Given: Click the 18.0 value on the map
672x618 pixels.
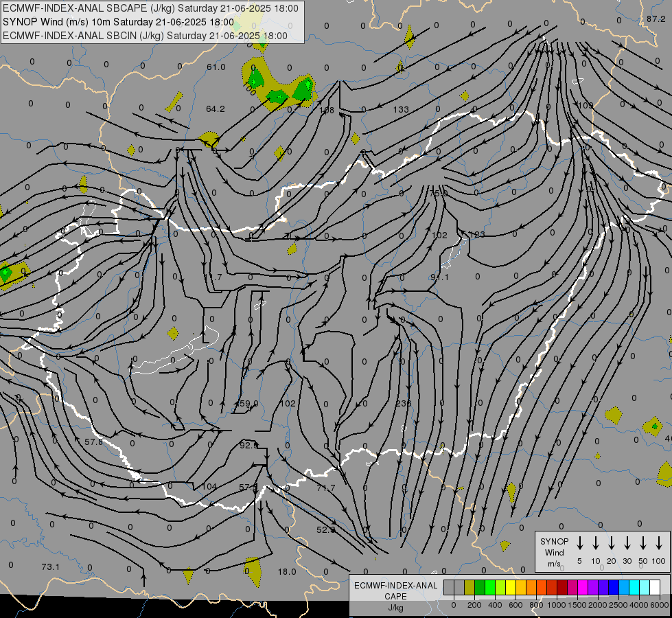Looking at the screenshot, I should (287, 572).
